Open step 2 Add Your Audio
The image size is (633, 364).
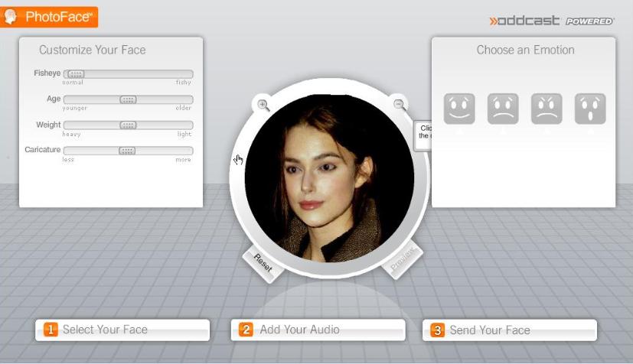318,330
